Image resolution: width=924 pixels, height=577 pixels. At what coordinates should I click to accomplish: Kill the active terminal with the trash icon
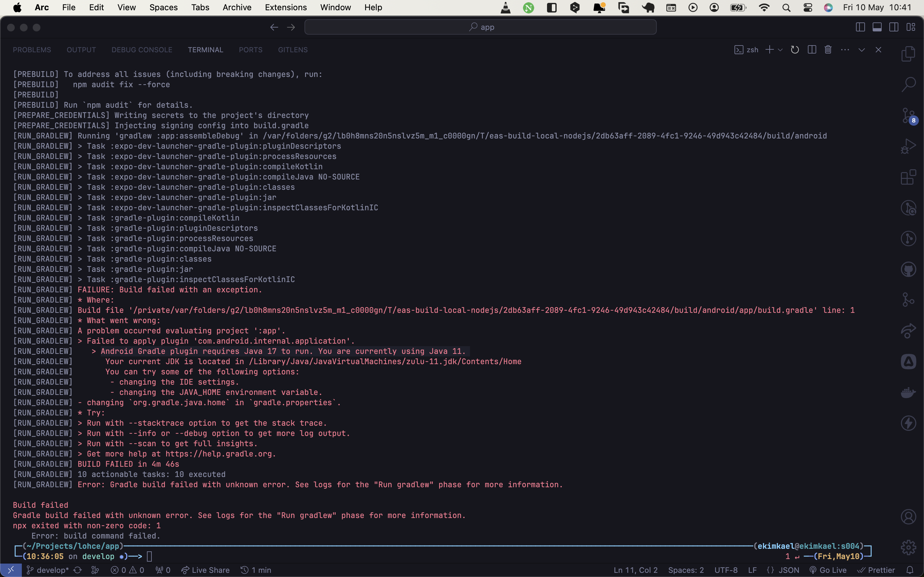point(828,50)
